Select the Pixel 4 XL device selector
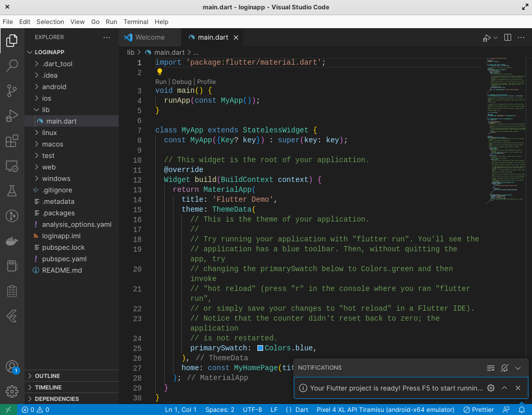The width and height of the screenshot is (532, 415). click(385, 410)
